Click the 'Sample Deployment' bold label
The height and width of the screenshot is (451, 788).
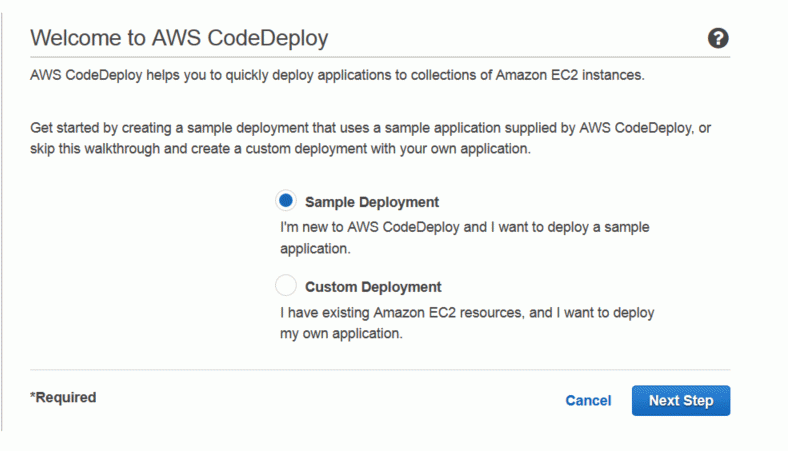click(372, 202)
